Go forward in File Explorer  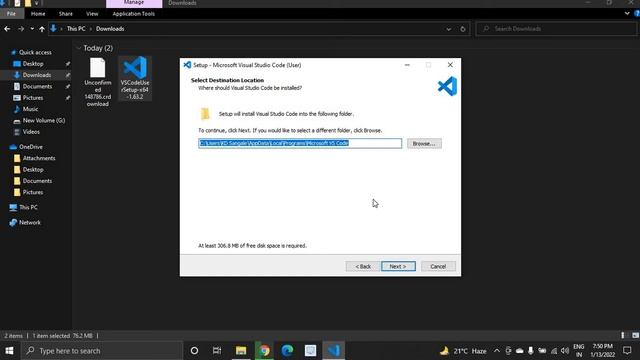[21, 29]
